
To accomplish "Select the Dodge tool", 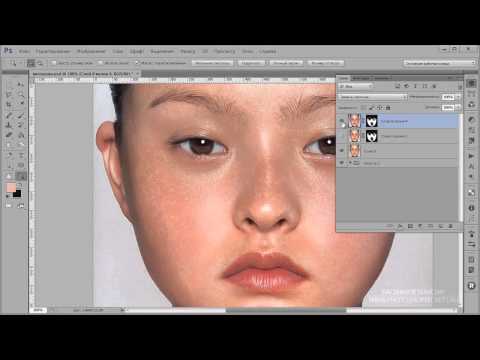I will tap(21, 145).
